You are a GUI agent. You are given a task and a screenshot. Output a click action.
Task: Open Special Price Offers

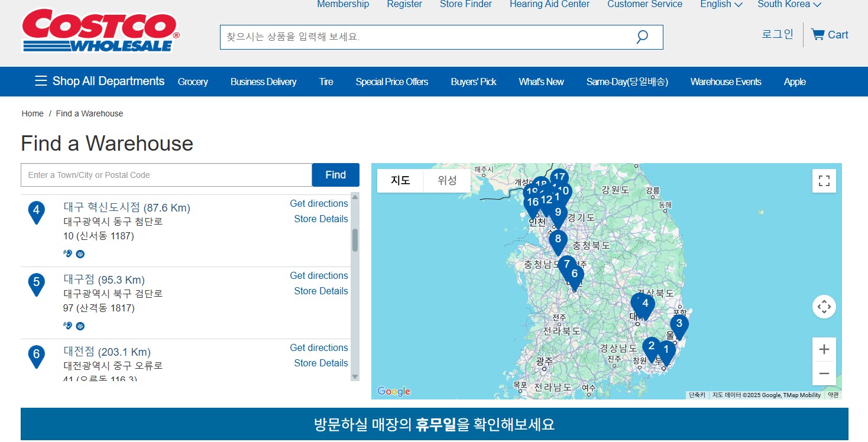click(392, 82)
